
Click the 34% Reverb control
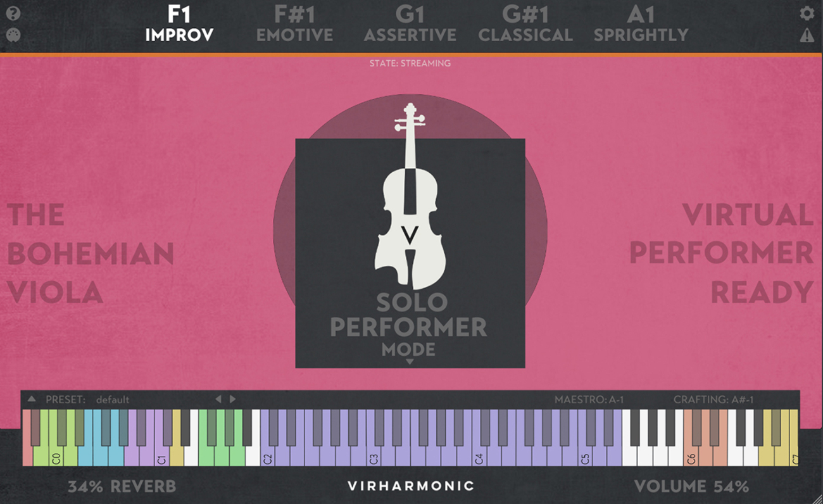(122, 486)
